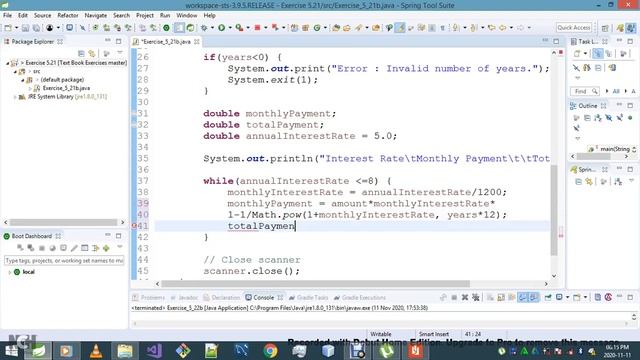Maximize the editor area

(x=556, y=41)
